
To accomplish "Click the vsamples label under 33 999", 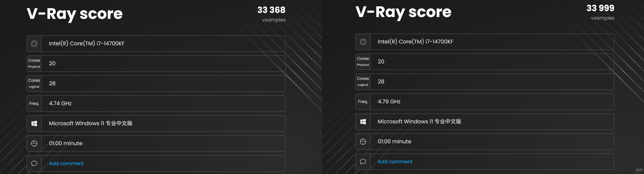I will pos(602,18).
